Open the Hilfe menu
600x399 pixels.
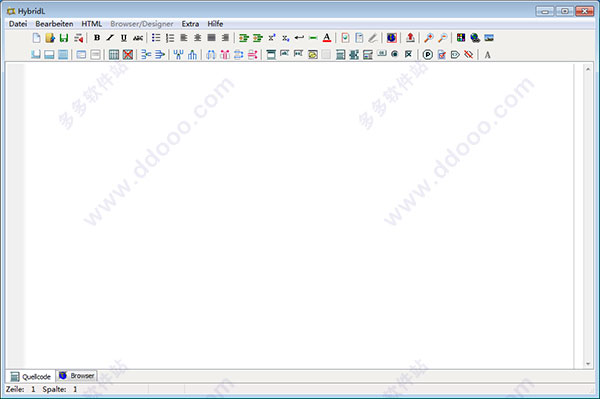(x=215, y=24)
